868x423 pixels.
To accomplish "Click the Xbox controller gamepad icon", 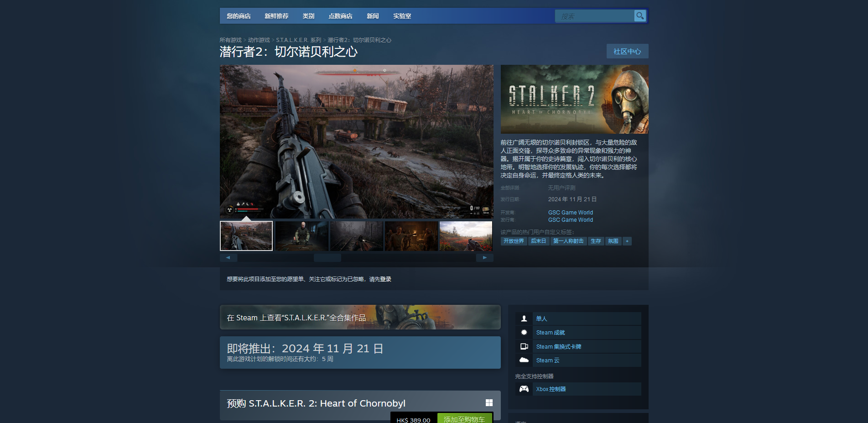I will tap(524, 389).
